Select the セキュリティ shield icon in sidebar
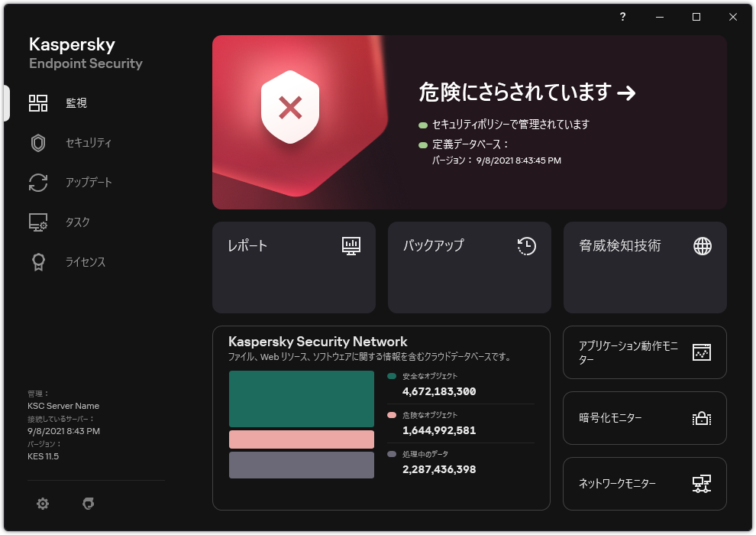The image size is (756, 535). coord(37,142)
